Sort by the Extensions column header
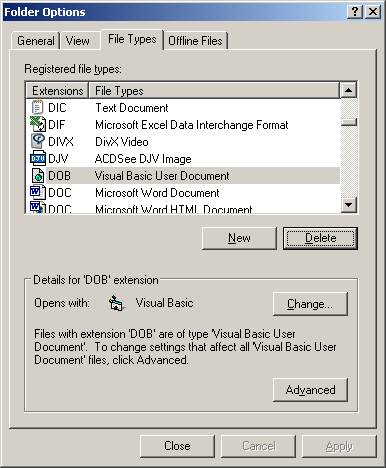The height and width of the screenshot is (468, 386). [57, 91]
